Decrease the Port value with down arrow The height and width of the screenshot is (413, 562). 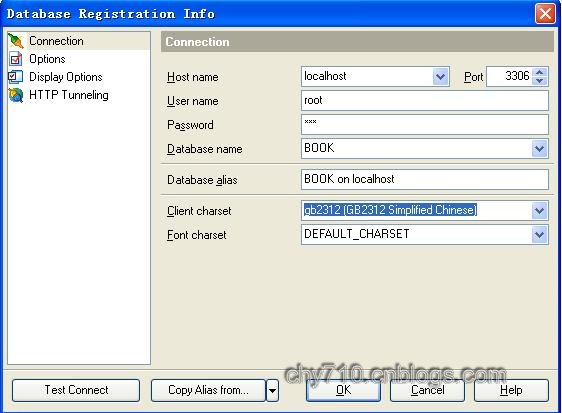[540, 81]
